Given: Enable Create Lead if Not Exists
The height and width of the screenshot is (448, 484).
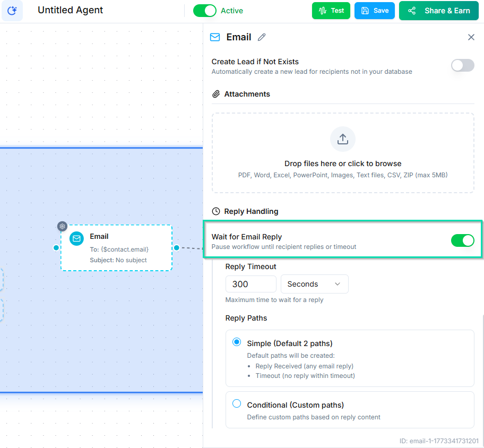Looking at the screenshot, I should point(462,65).
